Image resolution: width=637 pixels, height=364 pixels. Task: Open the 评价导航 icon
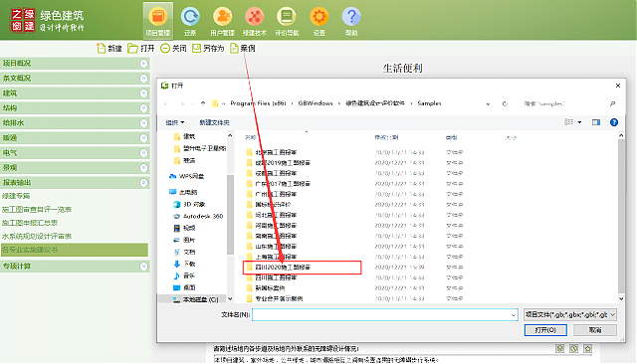pyautogui.click(x=287, y=21)
